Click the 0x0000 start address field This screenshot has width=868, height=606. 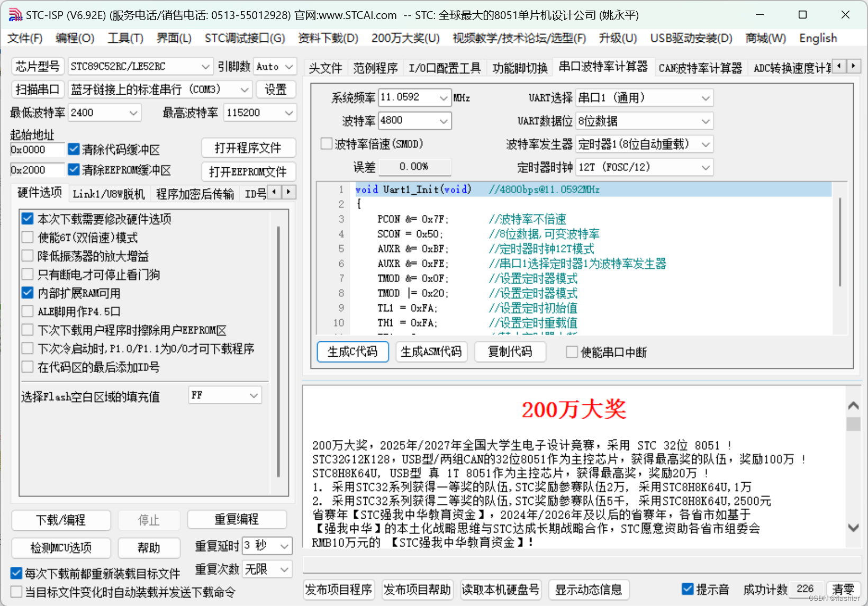[x=37, y=149]
